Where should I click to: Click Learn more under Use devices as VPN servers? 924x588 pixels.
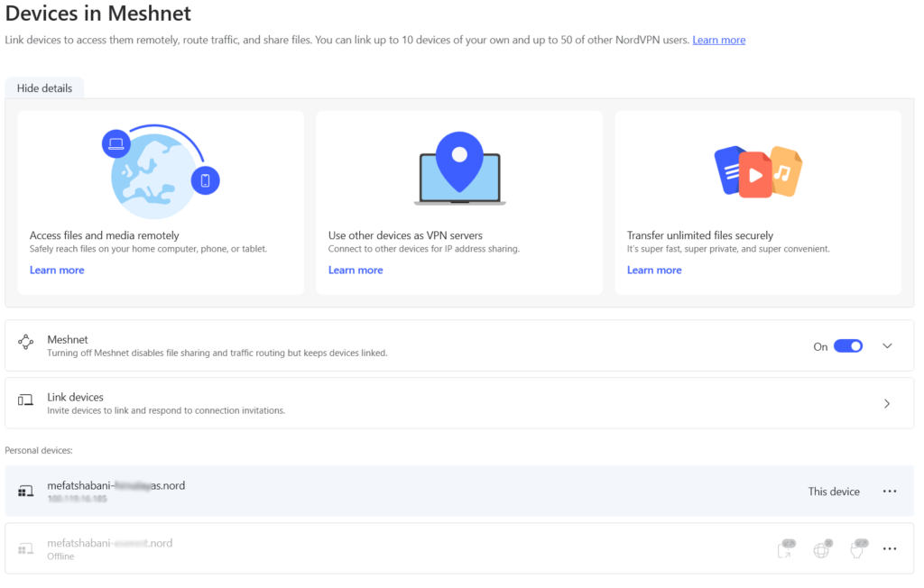click(x=356, y=270)
